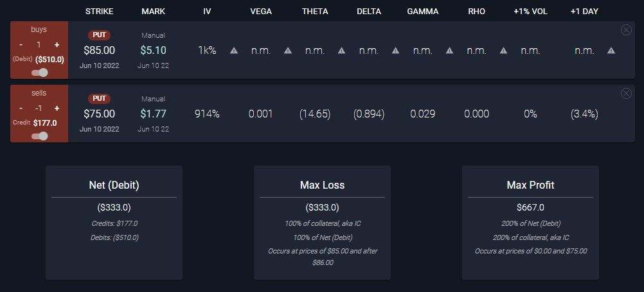Click the warning triangle after buys row Theta value
Image resolution: width=644 pixels, height=292 pixels.
point(343,51)
